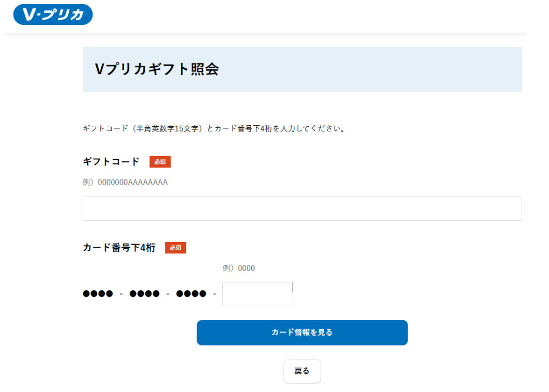Click the 戻る button
Viewport: 549px width, 392px height.
tap(302, 371)
